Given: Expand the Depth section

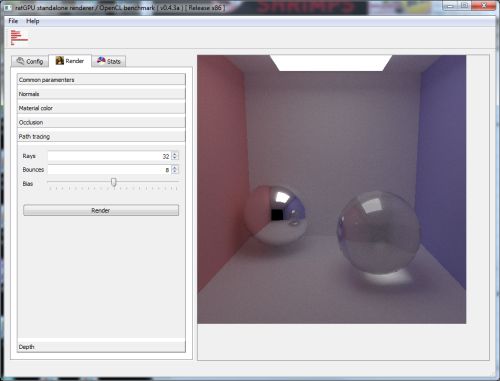Looking at the screenshot, I should click(x=101, y=347).
